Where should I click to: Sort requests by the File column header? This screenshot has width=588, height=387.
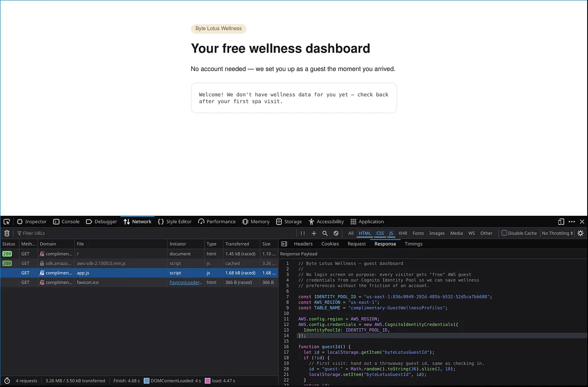click(x=121, y=244)
